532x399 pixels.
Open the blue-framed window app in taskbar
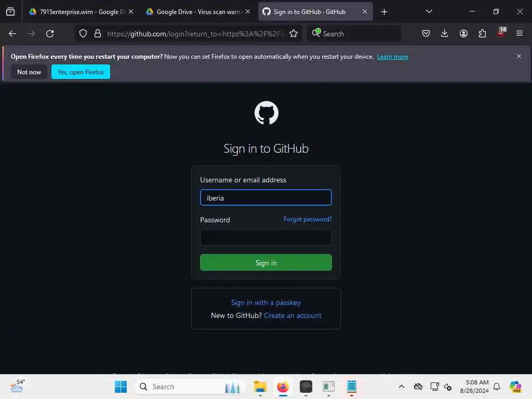328,387
